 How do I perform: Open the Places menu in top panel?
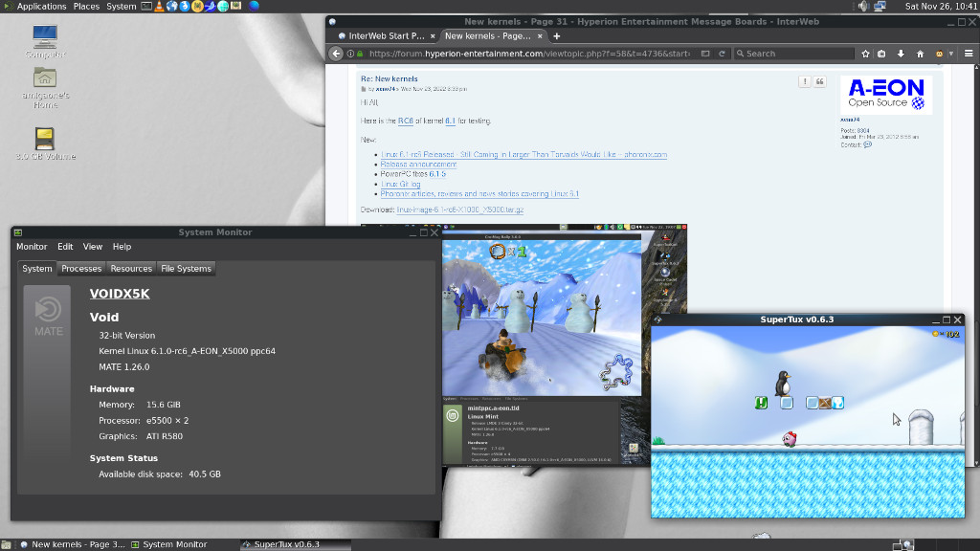coord(86,7)
